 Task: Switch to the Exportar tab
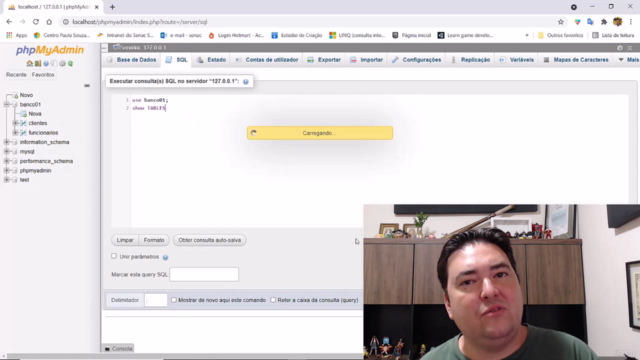click(324, 60)
